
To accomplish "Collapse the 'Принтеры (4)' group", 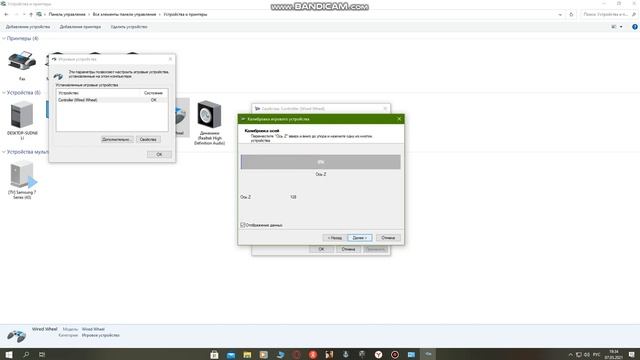I will (x=4, y=38).
